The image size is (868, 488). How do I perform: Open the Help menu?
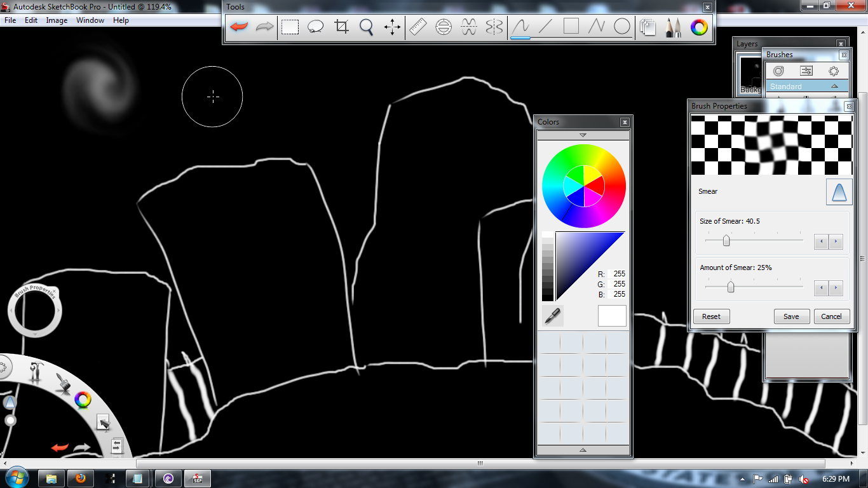(121, 20)
